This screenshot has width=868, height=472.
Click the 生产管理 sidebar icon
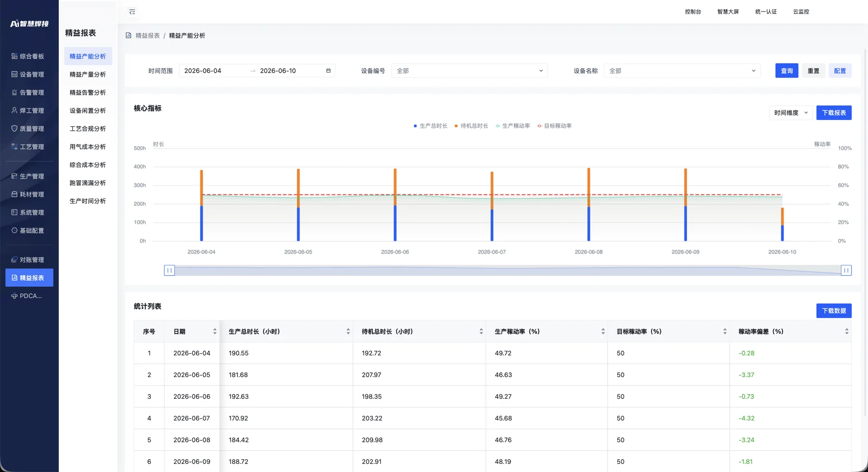click(14, 176)
